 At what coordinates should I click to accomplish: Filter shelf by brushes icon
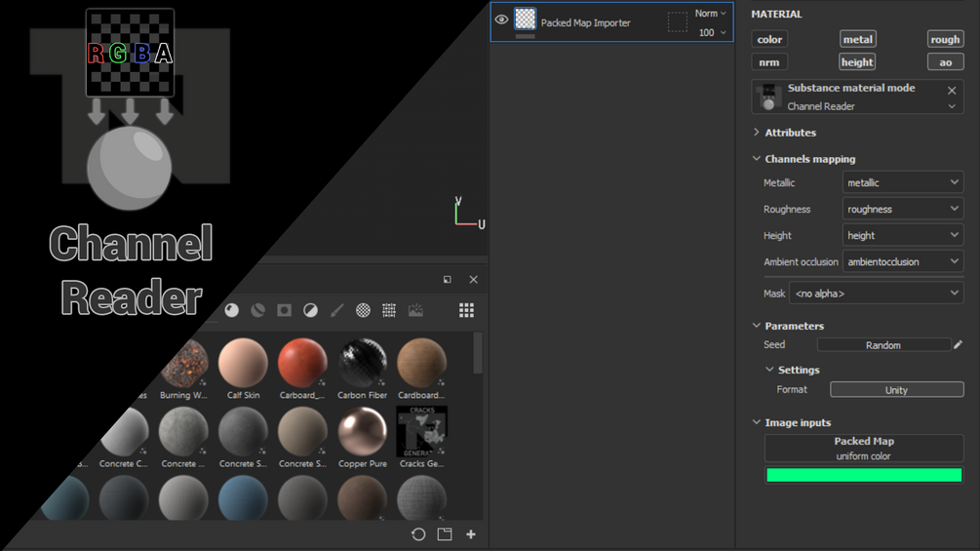(336, 310)
